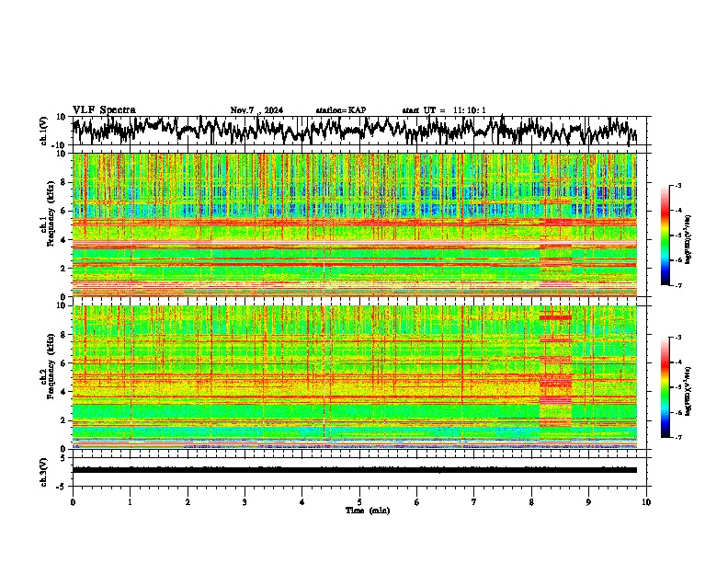The width and height of the screenshot is (728, 563).
Task: Click the "station=KAP" label
Action: 340,110
